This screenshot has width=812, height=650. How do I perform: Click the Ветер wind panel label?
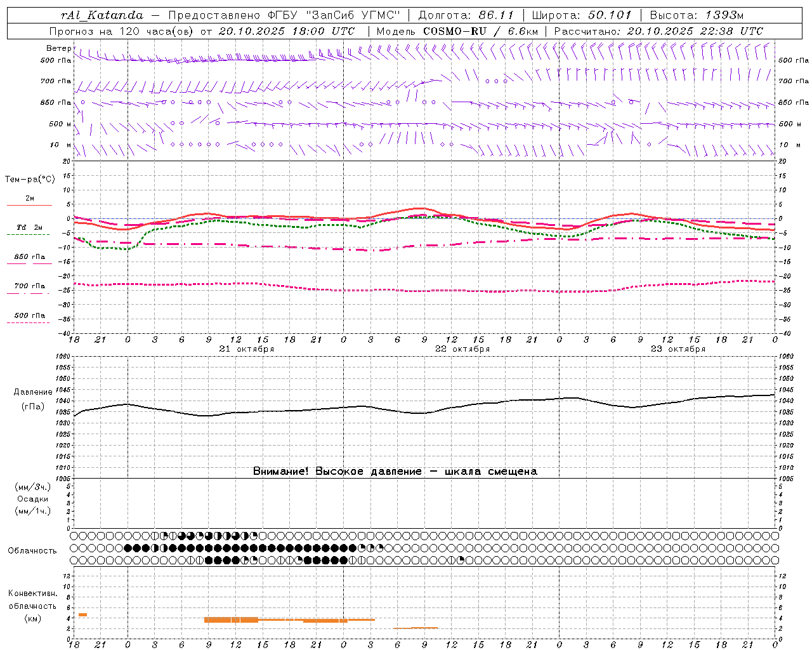(x=59, y=48)
